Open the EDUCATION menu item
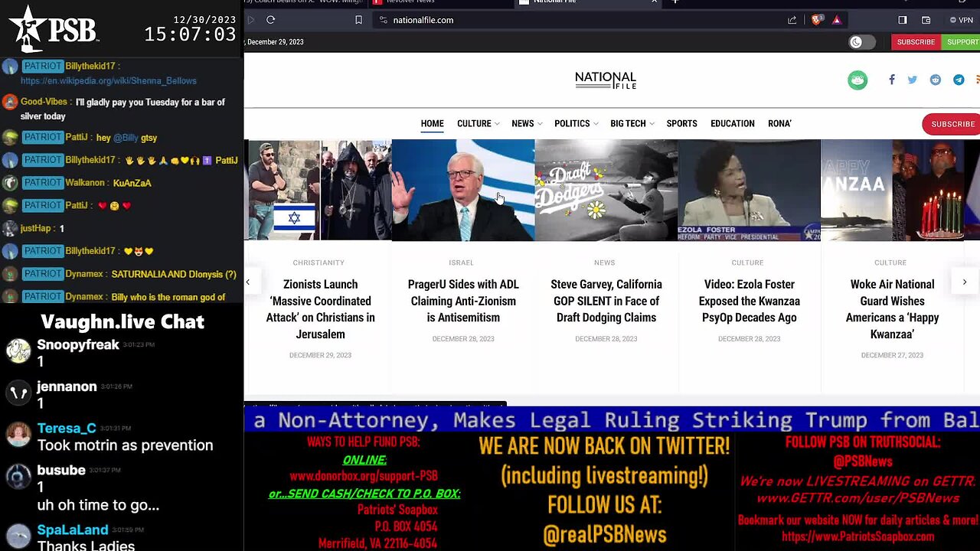 [x=732, y=124]
